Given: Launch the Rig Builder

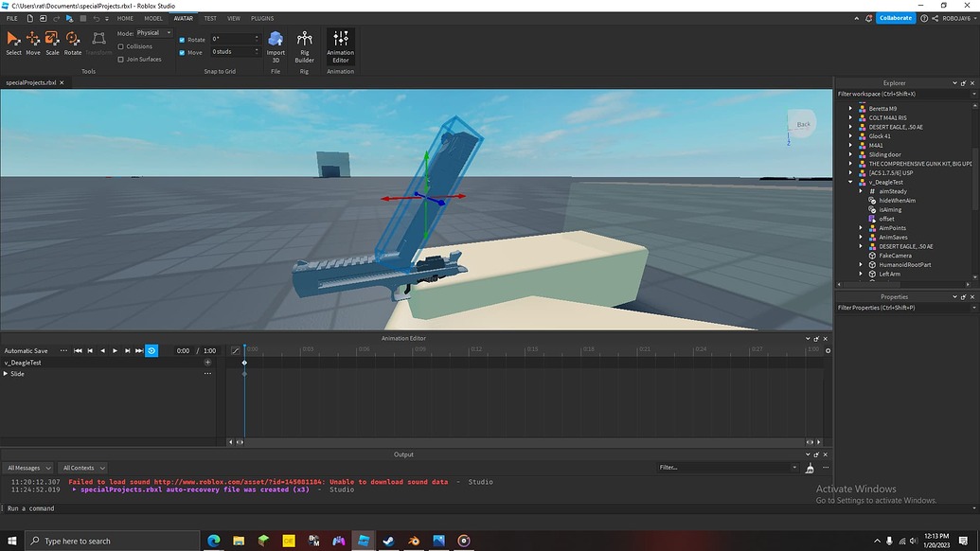Looking at the screenshot, I should [x=304, y=44].
